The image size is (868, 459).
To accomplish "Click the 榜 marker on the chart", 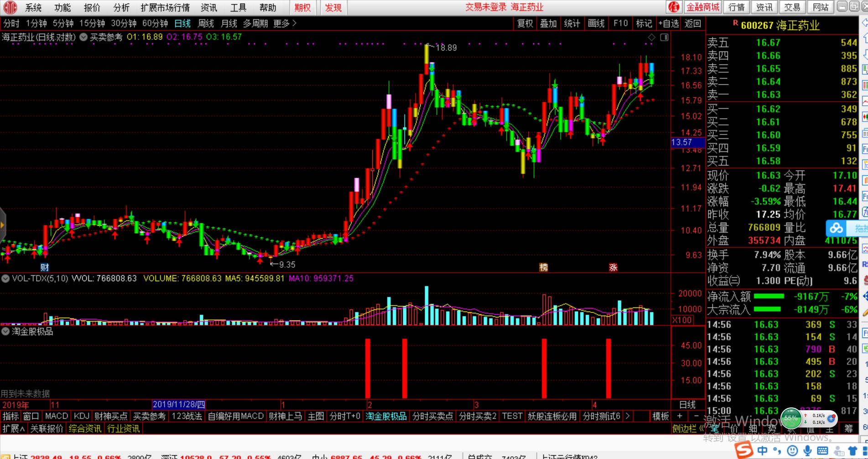I will 543,267.
